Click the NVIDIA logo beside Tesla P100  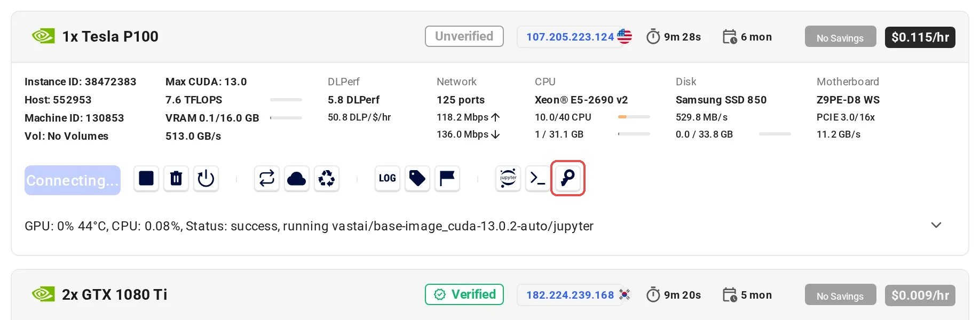(43, 36)
